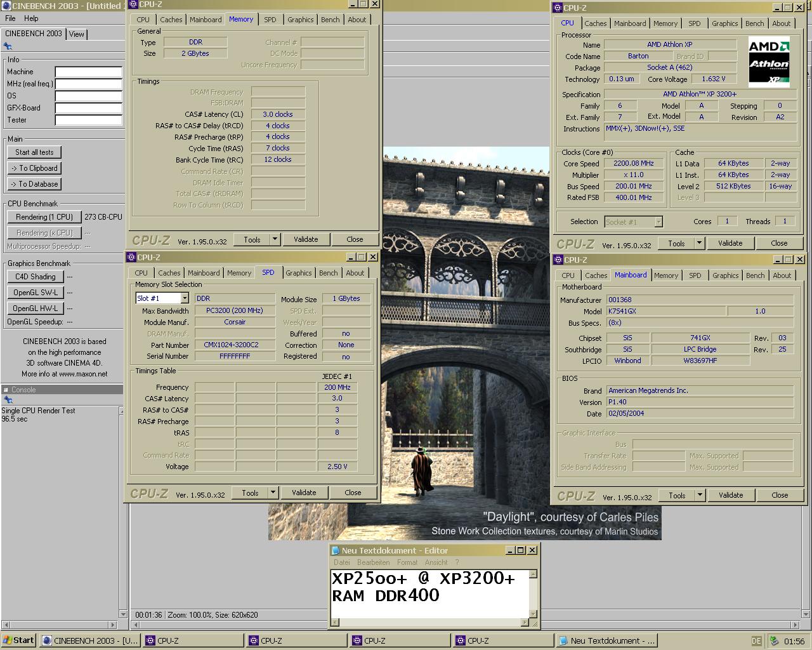Select Caches tab in the Memory window

(171, 20)
